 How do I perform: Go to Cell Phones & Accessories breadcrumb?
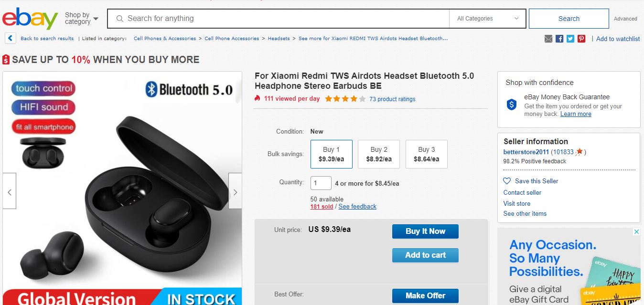coord(165,39)
